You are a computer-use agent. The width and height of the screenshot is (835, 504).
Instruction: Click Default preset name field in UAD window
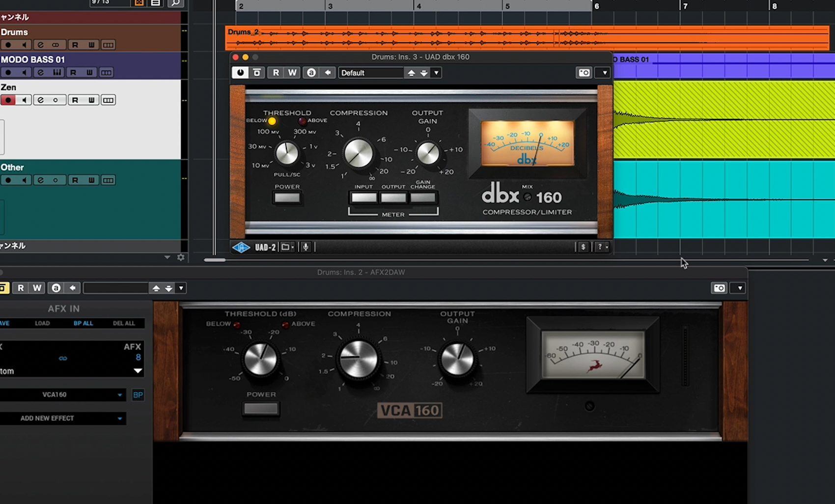coord(371,73)
